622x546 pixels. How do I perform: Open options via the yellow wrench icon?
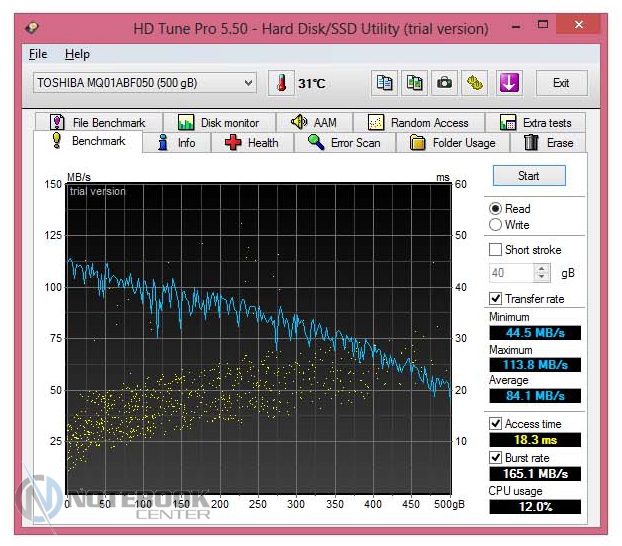coord(475,83)
